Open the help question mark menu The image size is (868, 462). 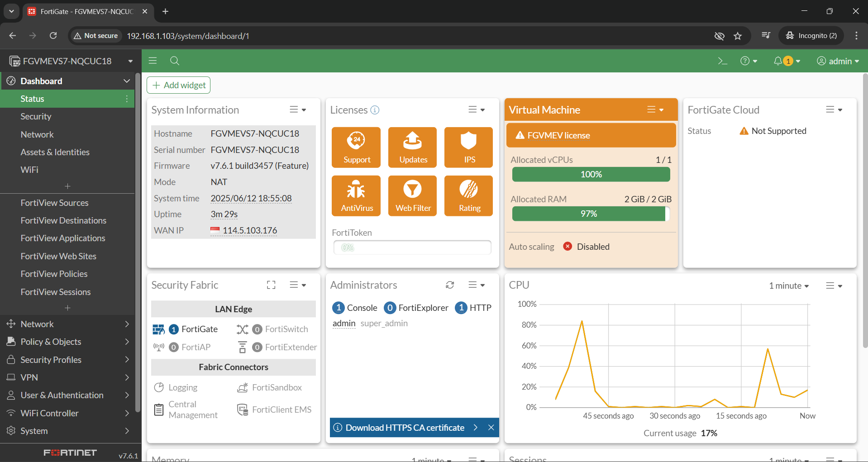(749, 61)
